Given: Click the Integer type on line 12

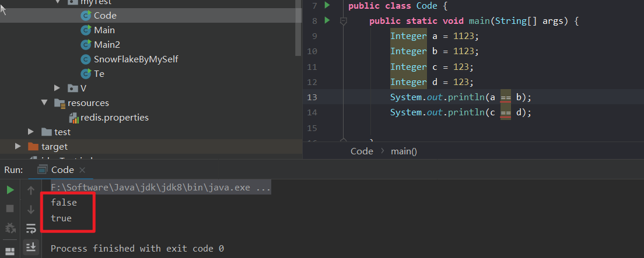Looking at the screenshot, I should 408,82.
